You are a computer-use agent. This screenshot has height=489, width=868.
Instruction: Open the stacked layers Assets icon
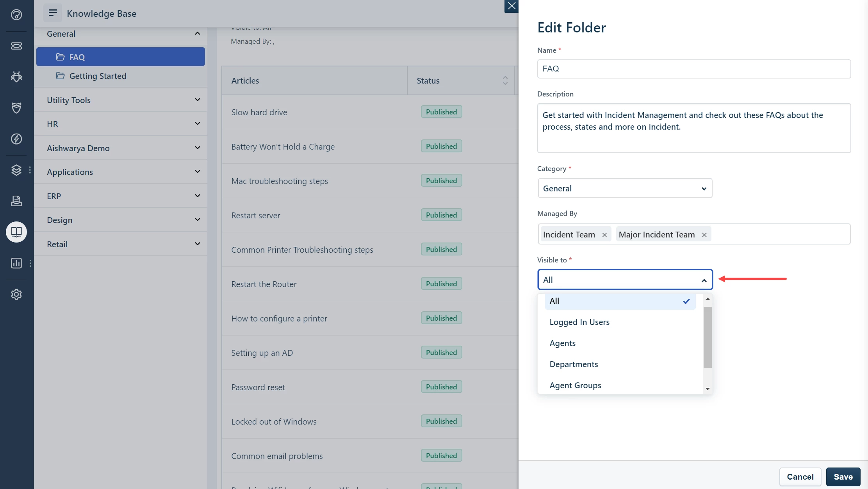16,170
